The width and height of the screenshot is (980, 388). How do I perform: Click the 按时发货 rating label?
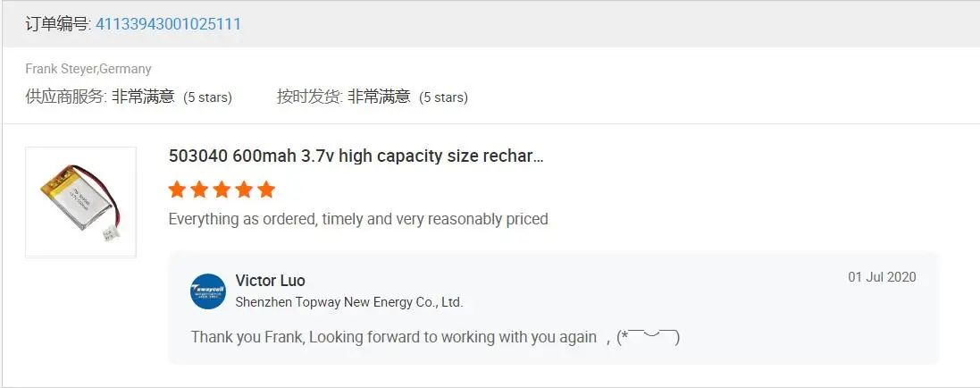coord(308,97)
